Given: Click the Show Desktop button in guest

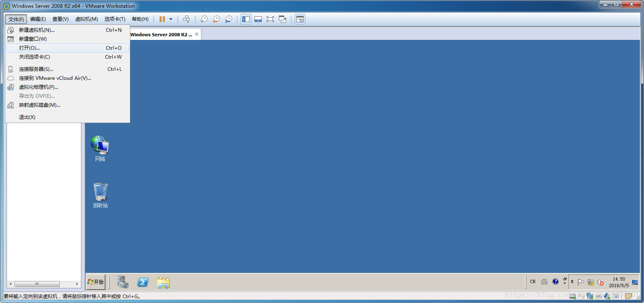Looking at the screenshot, I should coord(635,282).
